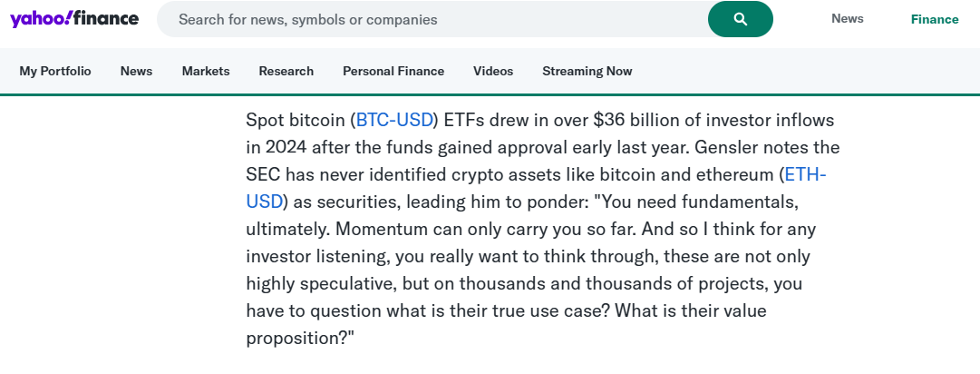This screenshot has height=374, width=980.
Task: Click the name "Gensler" in the article text
Action: point(723,148)
